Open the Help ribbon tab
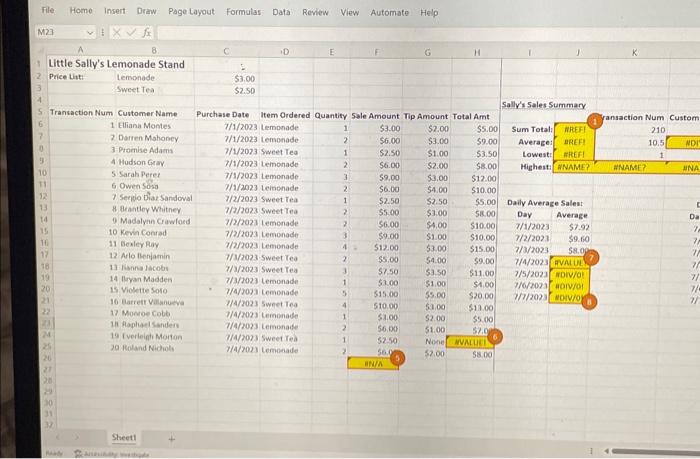Screen dimensions: 700x459 pos(429,13)
